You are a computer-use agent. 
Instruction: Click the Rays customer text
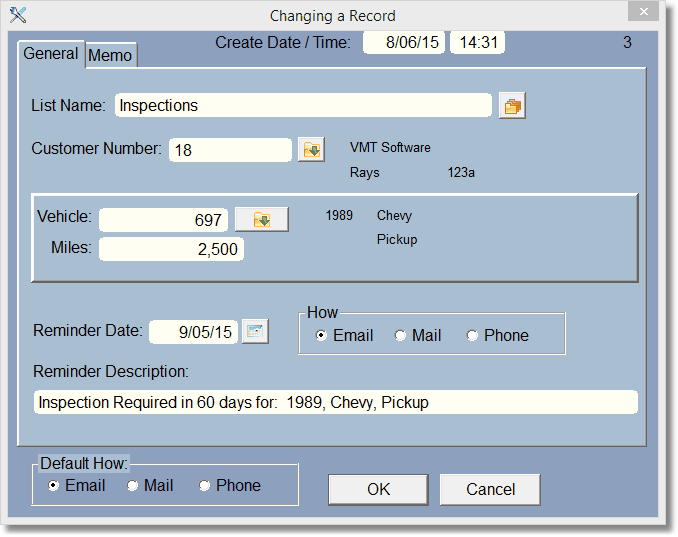pos(365,173)
